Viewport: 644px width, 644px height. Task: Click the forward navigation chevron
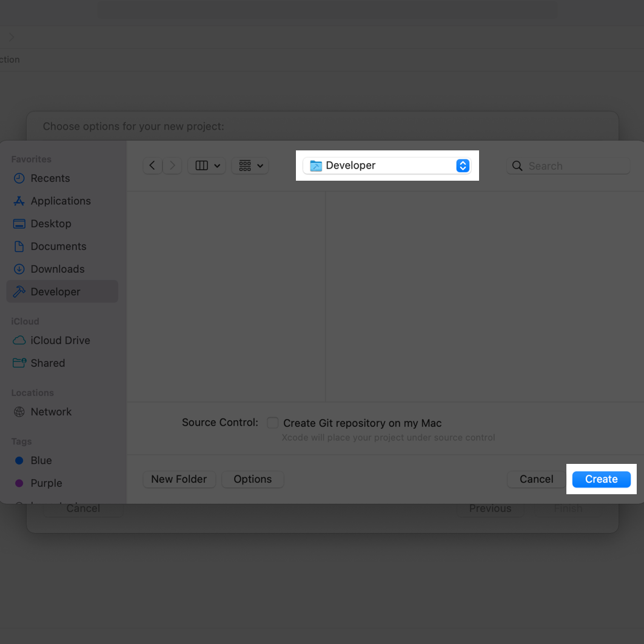coord(173,166)
